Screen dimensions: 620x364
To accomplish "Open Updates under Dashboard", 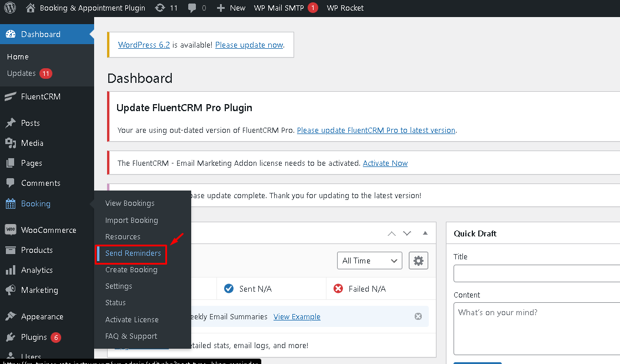I will pos(21,74).
